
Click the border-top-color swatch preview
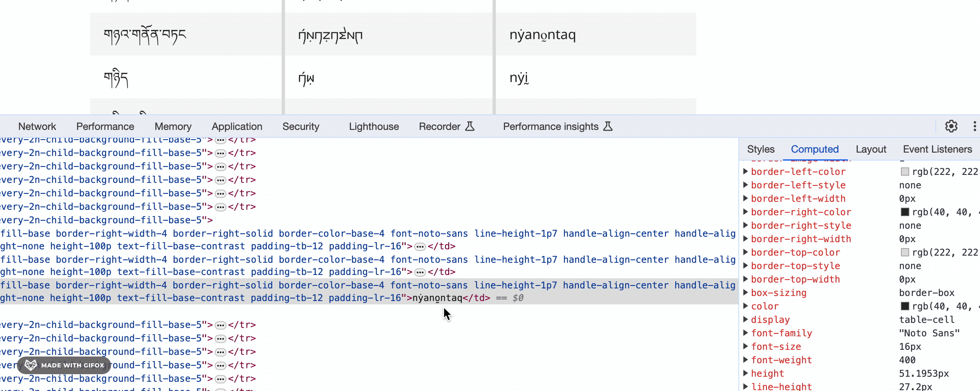pyautogui.click(x=905, y=252)
